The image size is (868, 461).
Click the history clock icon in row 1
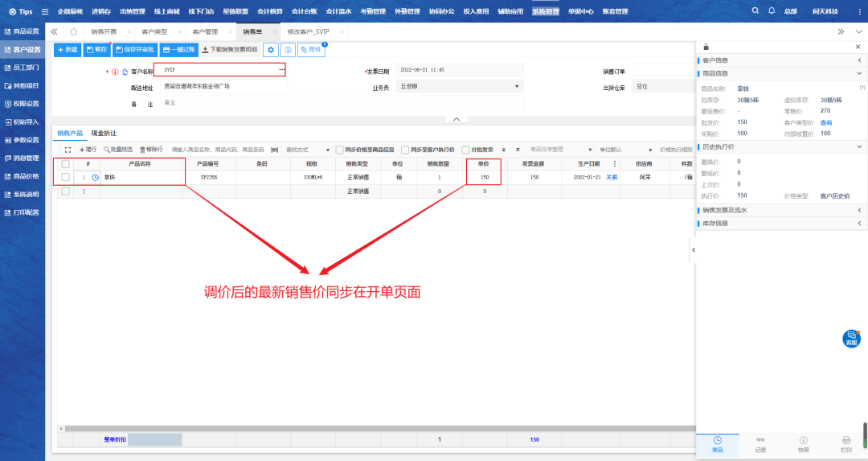click(96, 177)
